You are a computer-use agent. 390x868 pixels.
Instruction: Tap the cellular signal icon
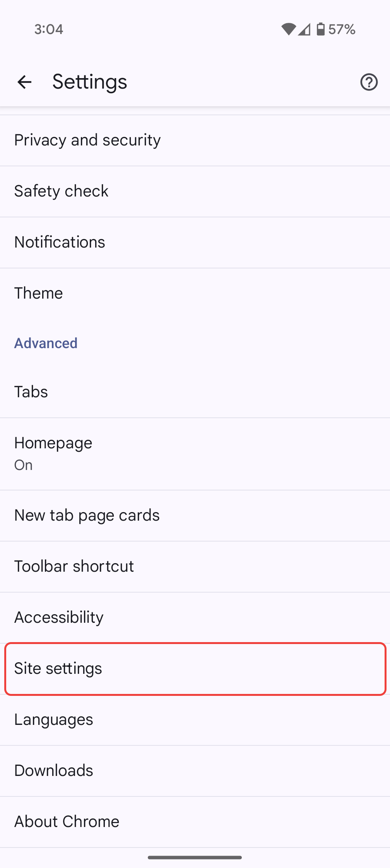(304, 29)
